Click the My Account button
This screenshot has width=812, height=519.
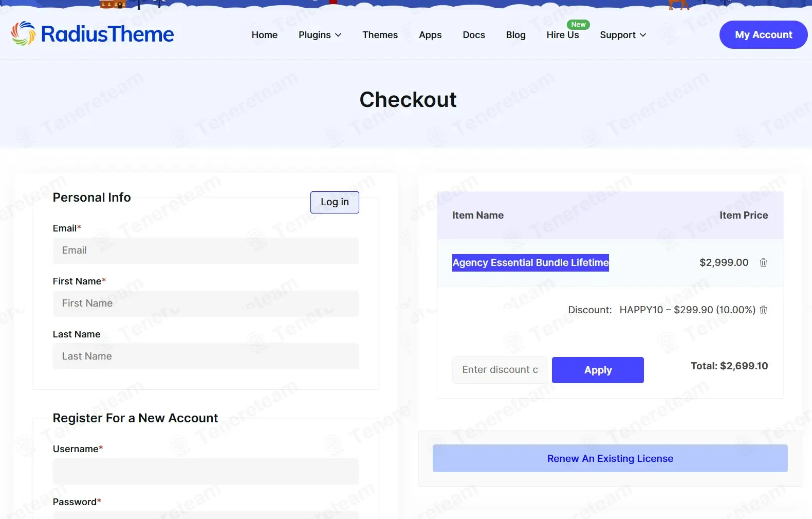coord(763,35)
